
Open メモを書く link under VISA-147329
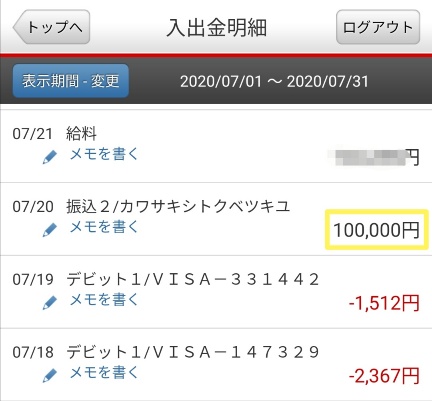(x=104, y=372)
